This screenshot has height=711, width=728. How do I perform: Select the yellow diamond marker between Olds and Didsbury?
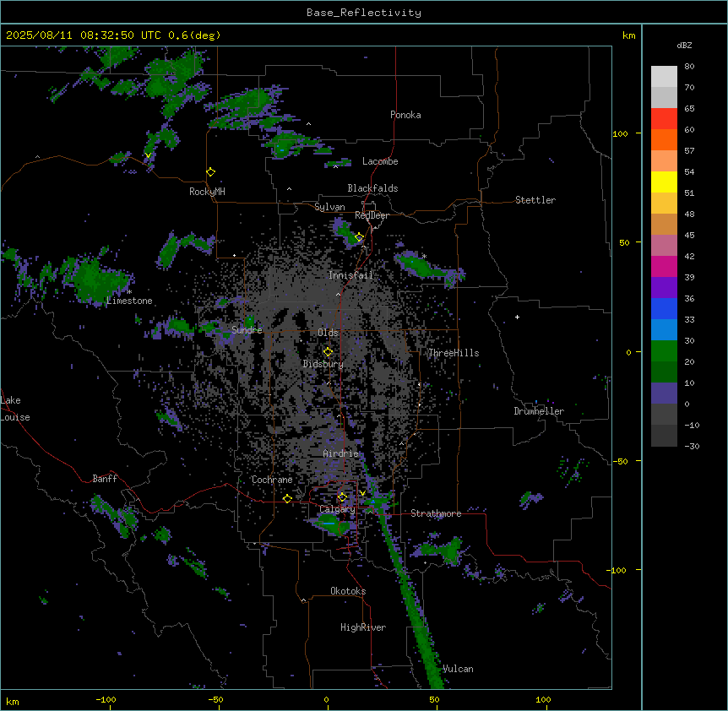click(328, 352)
